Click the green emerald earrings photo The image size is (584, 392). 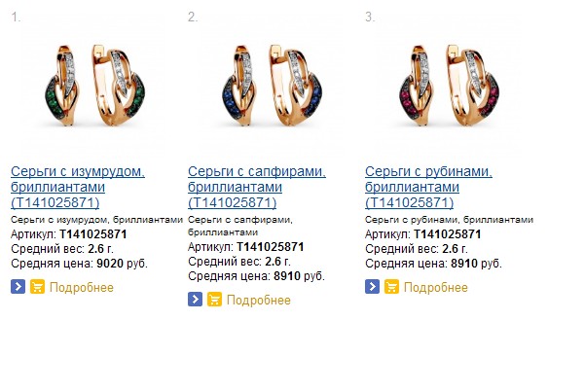tap(95, 86)
